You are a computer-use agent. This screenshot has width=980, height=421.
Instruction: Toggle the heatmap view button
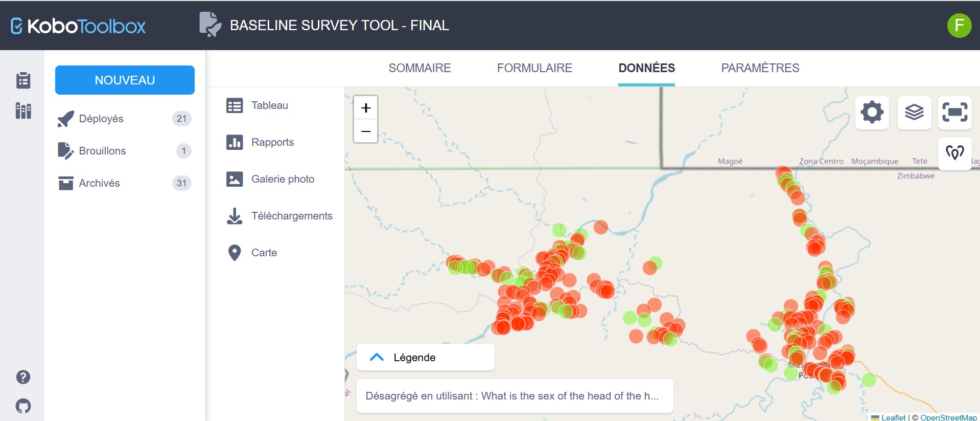coord(954,153)
